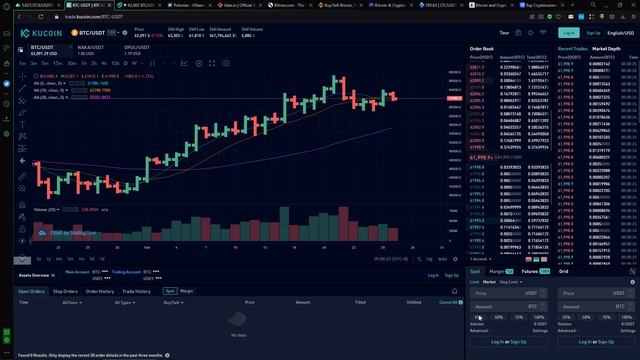Click the browser reload button
Viewport: 640px width, 360px height.
[x=41, y=17]
